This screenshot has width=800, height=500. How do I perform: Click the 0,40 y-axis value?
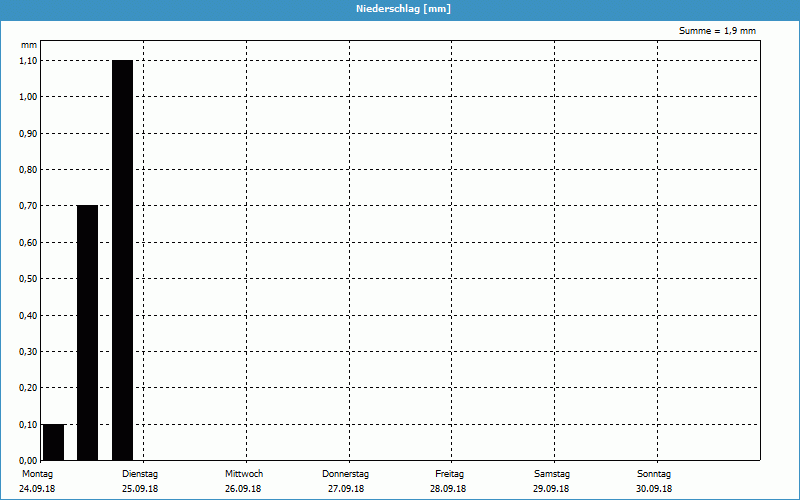(x=28, y=316)
